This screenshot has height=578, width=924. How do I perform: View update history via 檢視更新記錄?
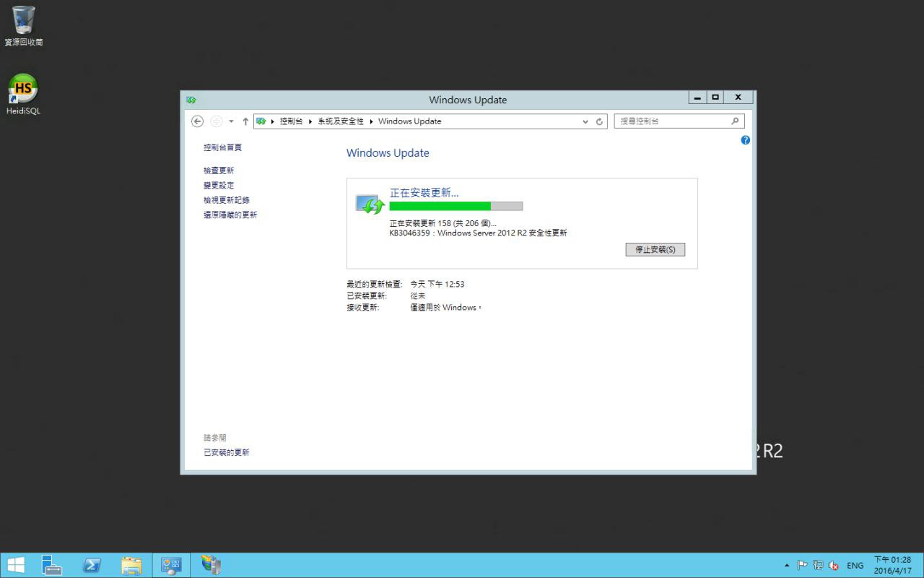[227, 200]
